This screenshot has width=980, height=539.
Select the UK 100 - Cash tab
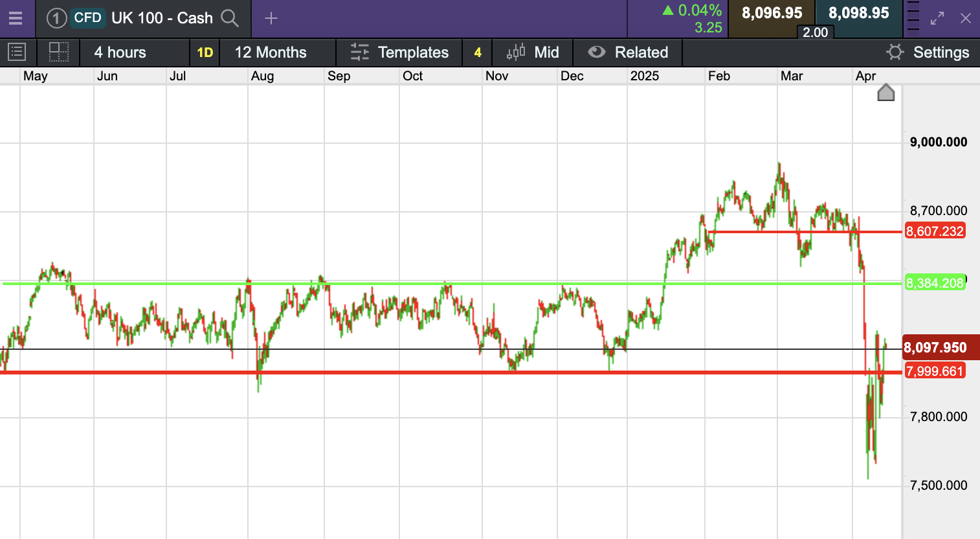pos(162,18)
